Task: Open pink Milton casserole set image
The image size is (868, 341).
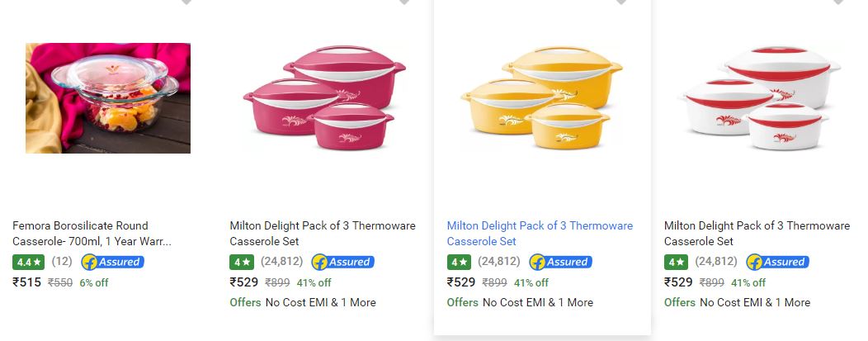Action: pyautogui.click(x=324, y=98)
